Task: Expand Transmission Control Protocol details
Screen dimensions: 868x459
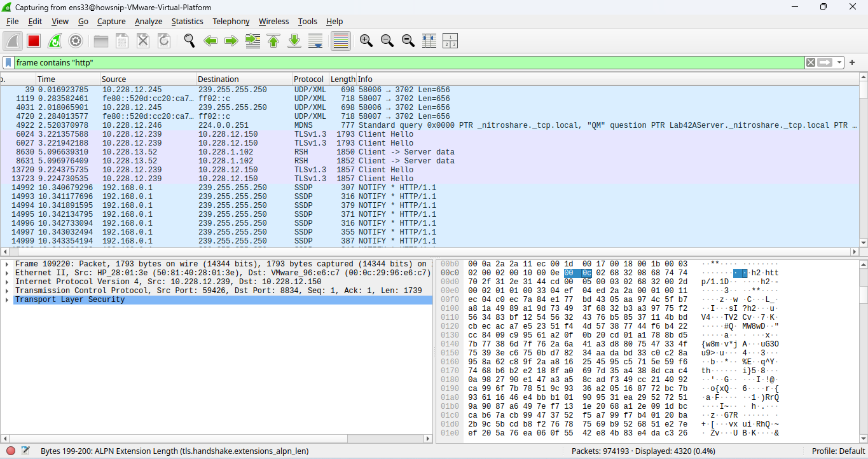Action: pyautogui.click(x=6, y=291)
